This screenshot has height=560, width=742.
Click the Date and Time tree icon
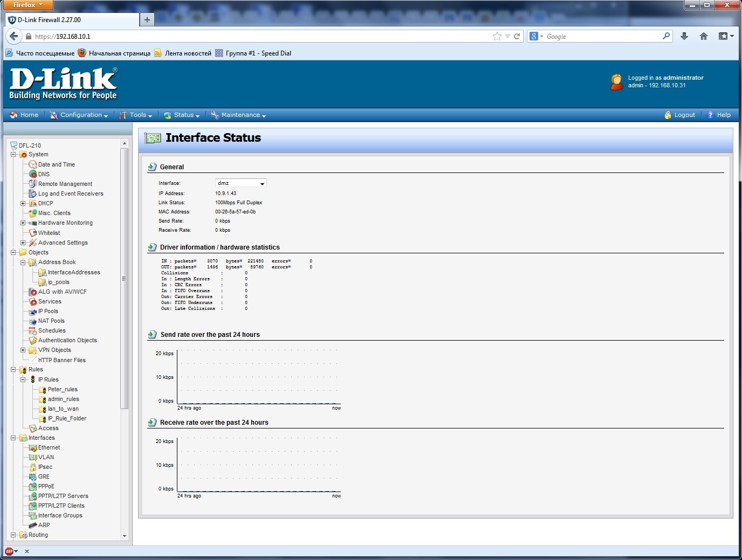(33, 164)
